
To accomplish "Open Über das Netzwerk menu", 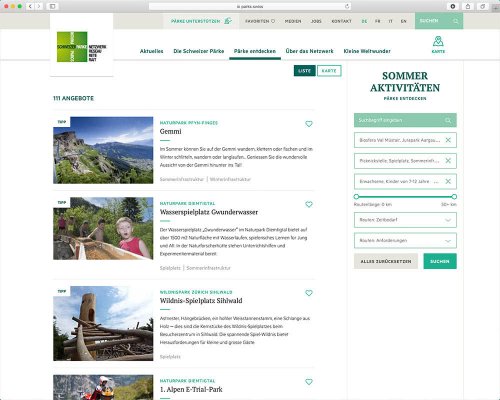I will click(309, 51).
